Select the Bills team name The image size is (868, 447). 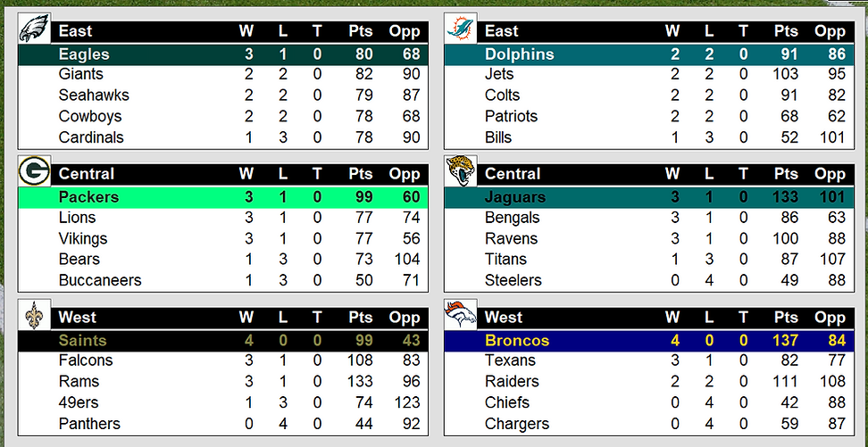coord(498,137)
